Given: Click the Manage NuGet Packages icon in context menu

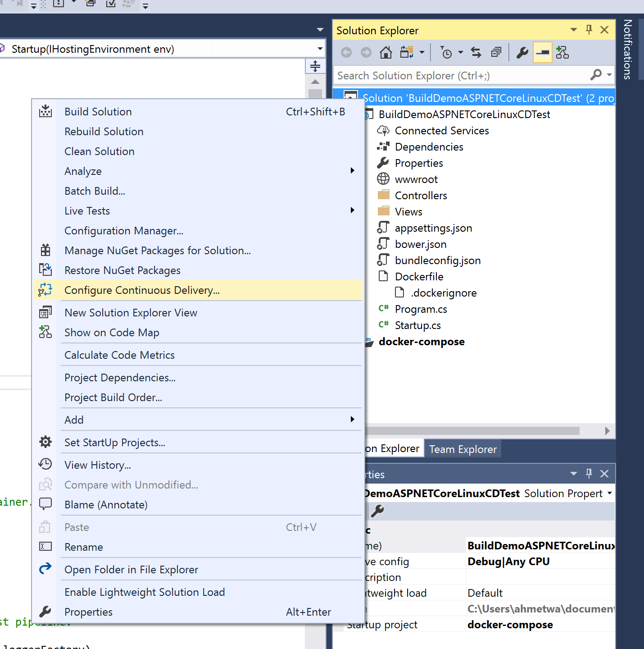Looking at the screenshot, I should coord(45,250).
